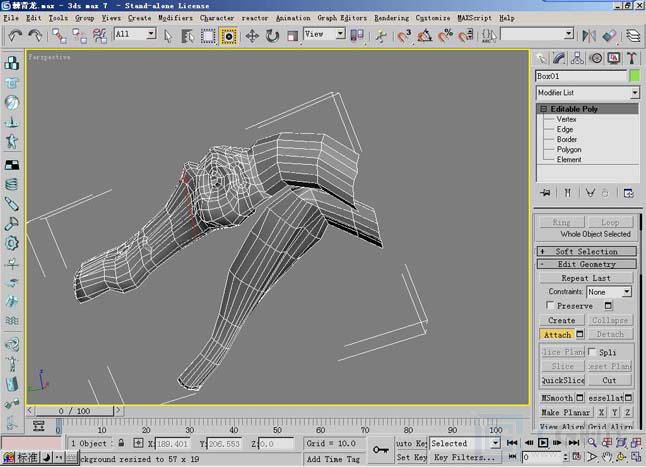Enable the Split checkbox
Viewport: 646px width, 467px height.
click(x=592, y=352)
